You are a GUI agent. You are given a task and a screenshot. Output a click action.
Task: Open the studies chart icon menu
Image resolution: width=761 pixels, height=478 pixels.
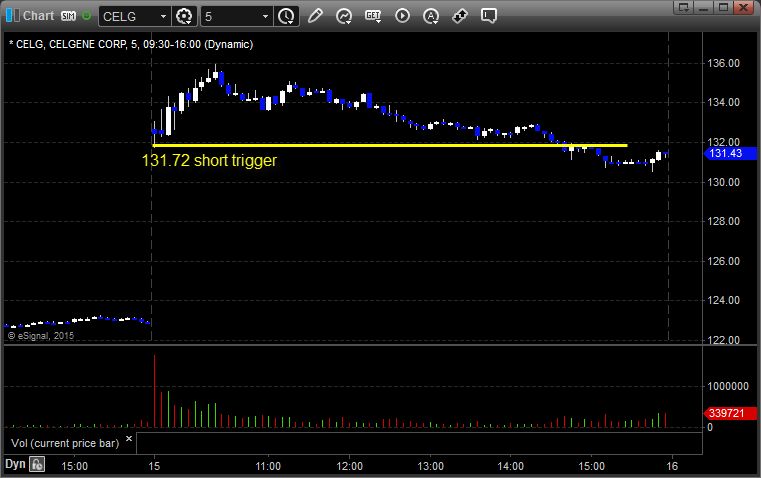pyautogui.click(x=344, y=16)
